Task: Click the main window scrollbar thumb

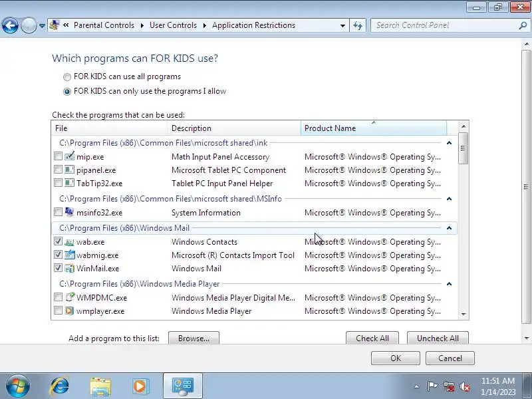Action: [x=526, y=187]
